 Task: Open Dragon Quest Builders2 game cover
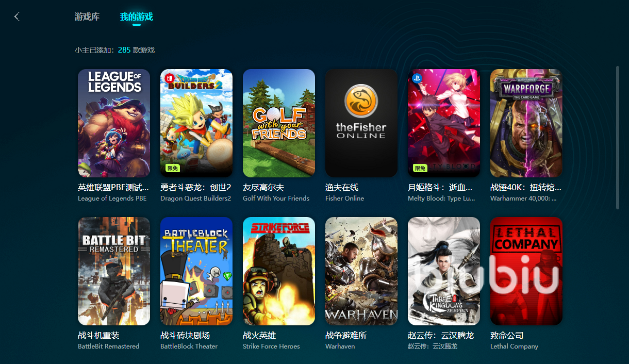click(x=196, y=123)
